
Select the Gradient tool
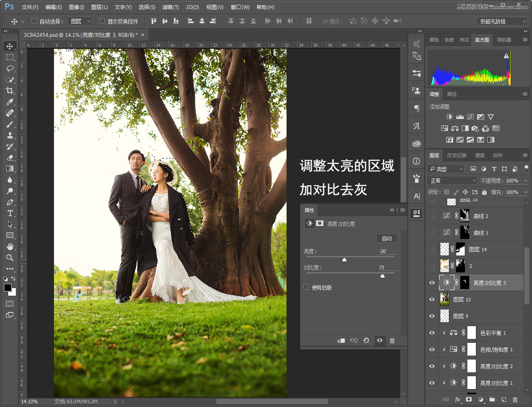pos(9,169)
